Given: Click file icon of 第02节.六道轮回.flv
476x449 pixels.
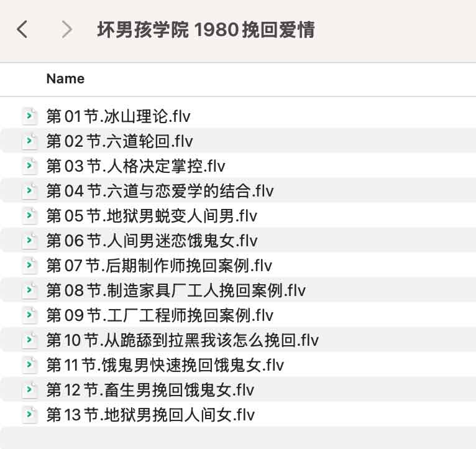Looking at the screenshot, I should (x=30, y=141).
